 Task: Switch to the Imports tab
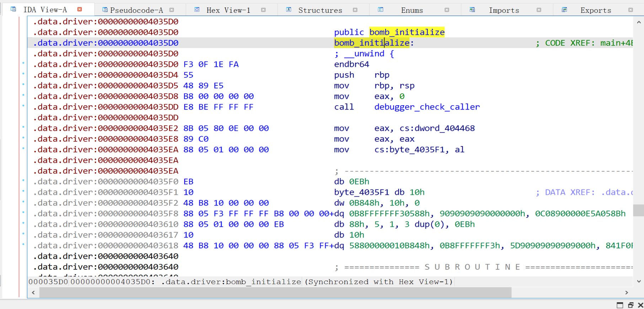pyautogui.click(x=504, y=10)
